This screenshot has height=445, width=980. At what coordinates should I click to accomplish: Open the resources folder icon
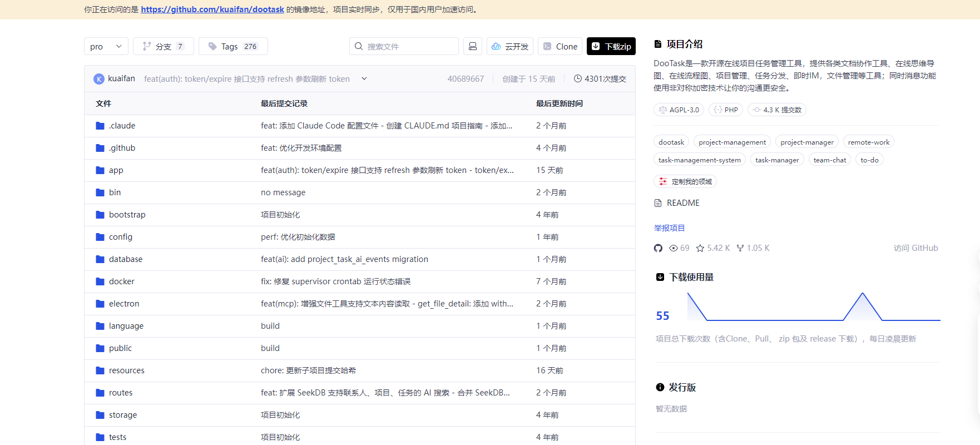(100, 370)
